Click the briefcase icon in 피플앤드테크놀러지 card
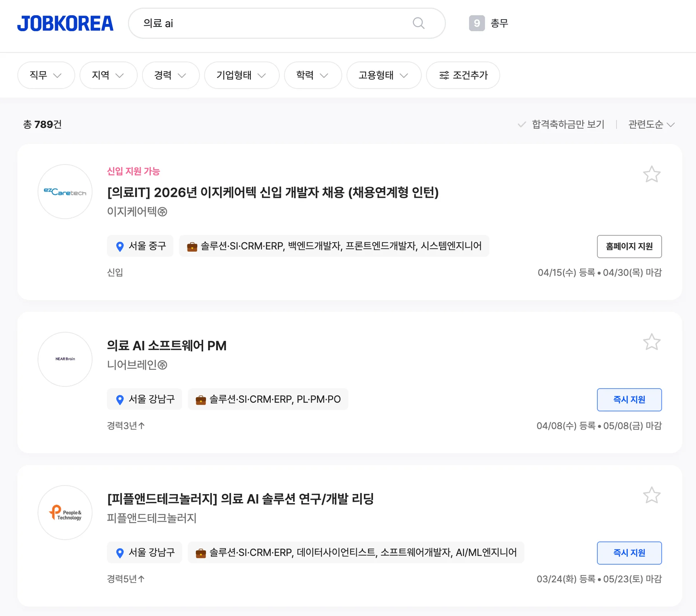This screenshot has height=616, width=696. [200, 553]
